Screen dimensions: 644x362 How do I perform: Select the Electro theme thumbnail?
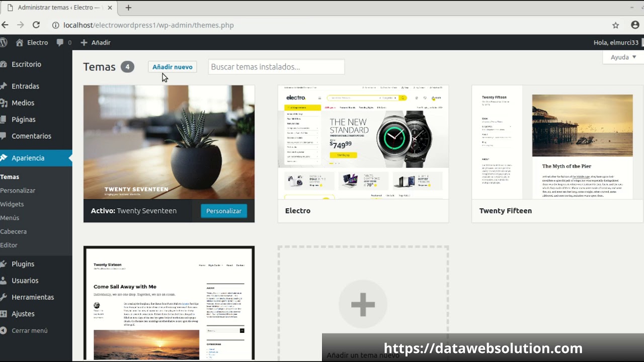(x=363, y=142)
